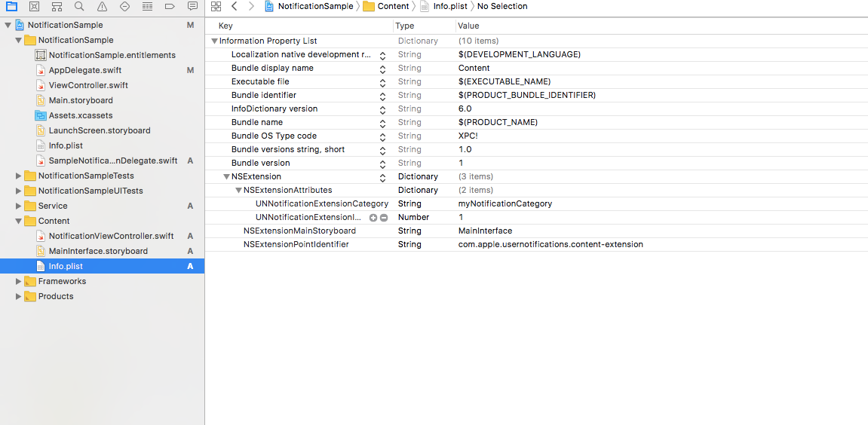868x425 pixels.
Task: Open key stepper for Bundle OS Type code
Action: pos(382,136)
